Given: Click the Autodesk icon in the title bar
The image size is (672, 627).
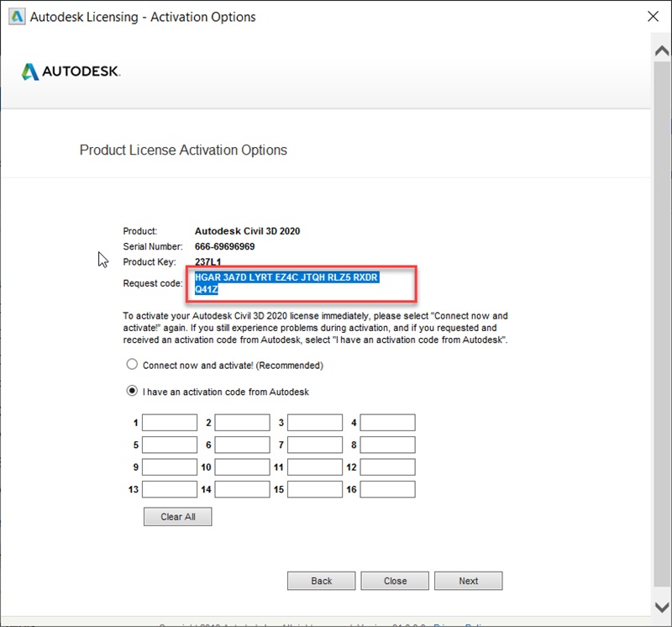Looking at the screenshot, I should (x=16, y=17).
